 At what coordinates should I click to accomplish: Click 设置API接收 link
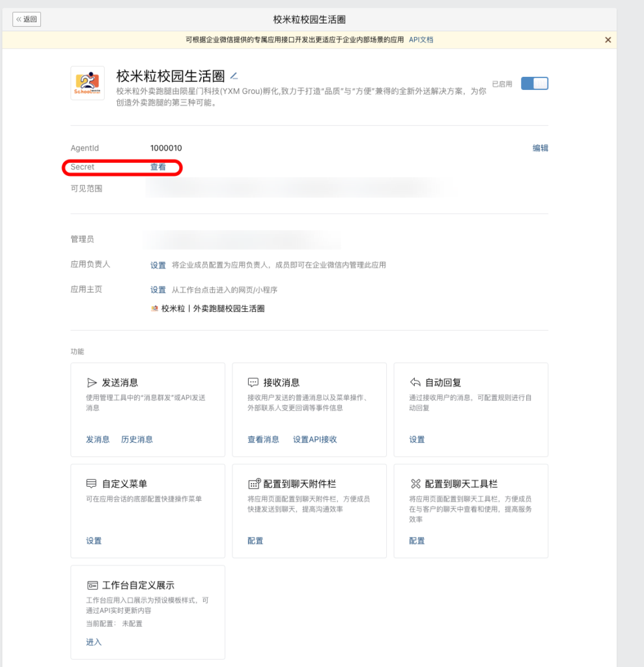point(315,440)
